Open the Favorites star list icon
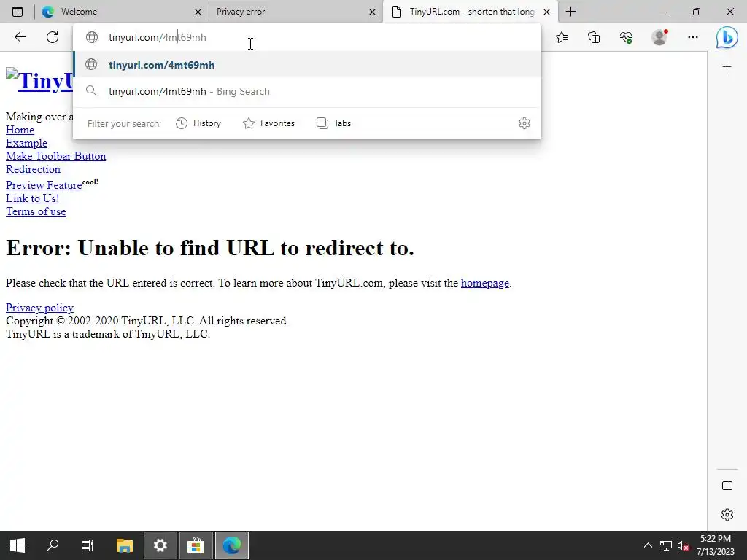 (x=562, y=37)
